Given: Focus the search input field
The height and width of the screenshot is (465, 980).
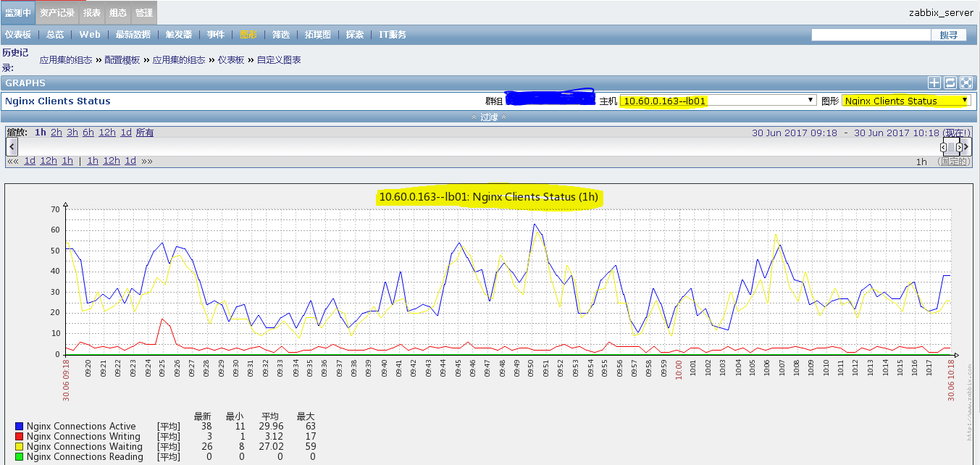Looking at the screenshot, I should [x=871, y=35].
